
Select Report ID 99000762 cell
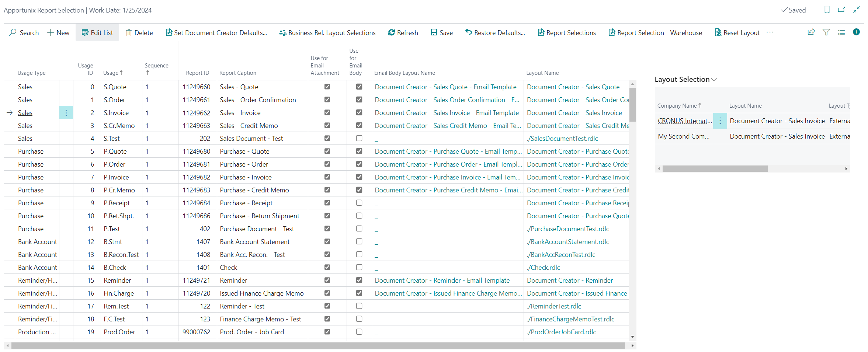[x=198, y=332]
